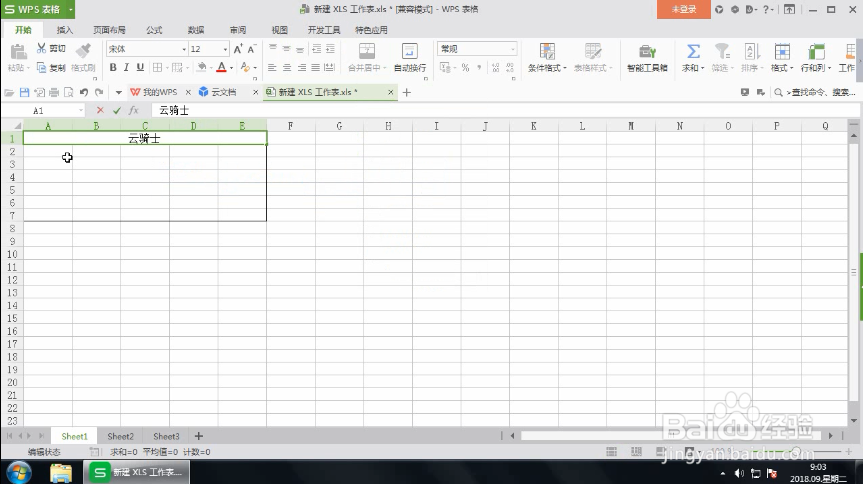Toggle Bold formatting
Screen dimensions: 863x484
113,67
